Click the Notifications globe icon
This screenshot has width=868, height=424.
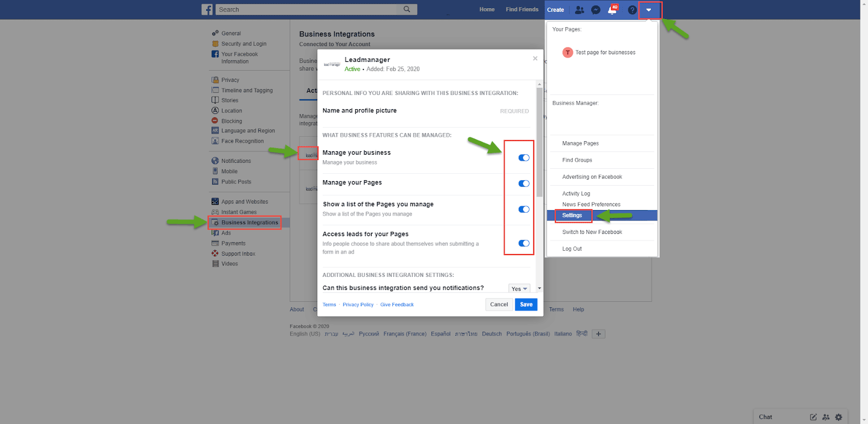tap(215, 161)
